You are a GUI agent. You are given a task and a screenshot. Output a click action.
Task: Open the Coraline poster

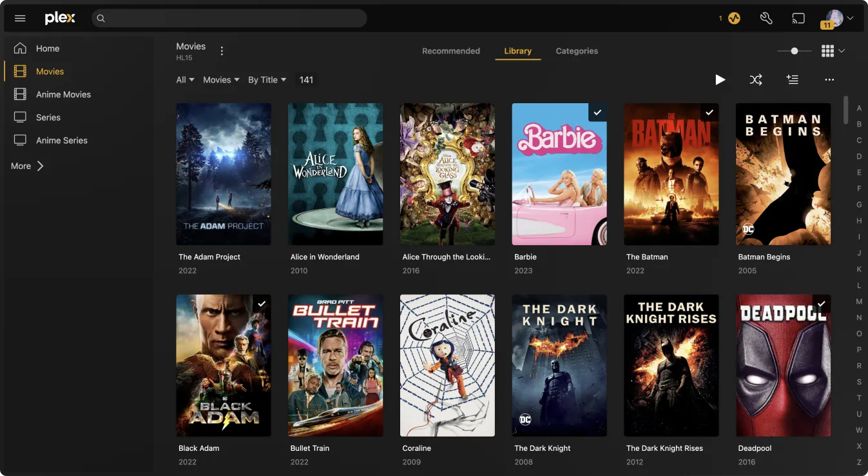tap(448, 366)
